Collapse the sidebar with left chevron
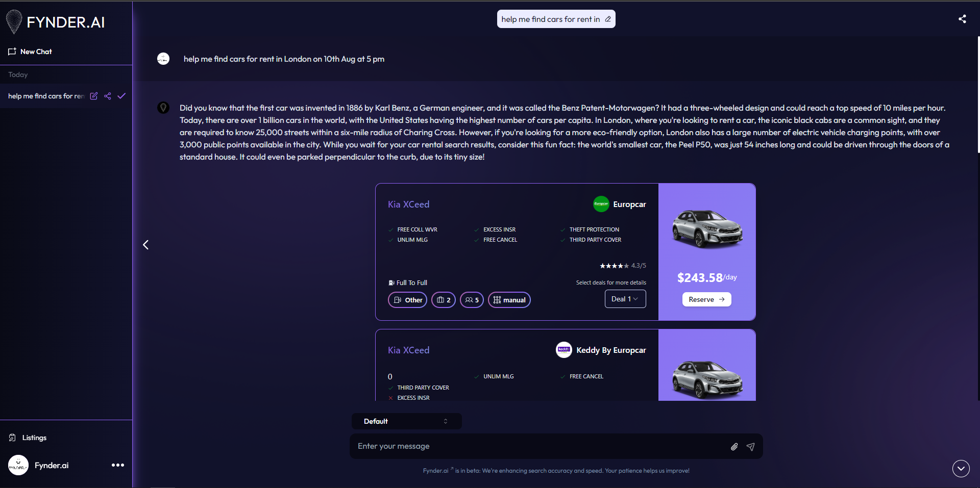The height and width of the screenshot is (488, 980). (146, 245)
